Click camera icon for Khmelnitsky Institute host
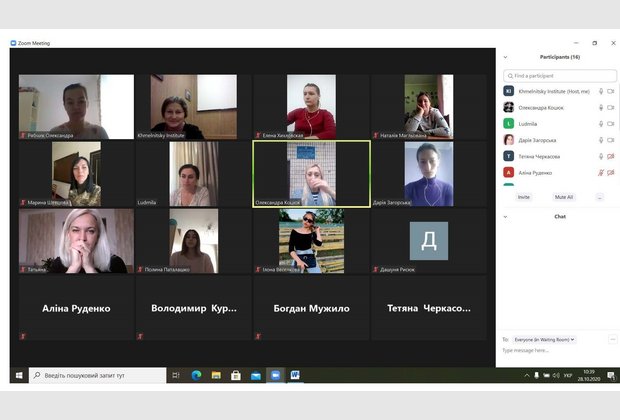The image size is (620, 420). [x=611, y=91]
